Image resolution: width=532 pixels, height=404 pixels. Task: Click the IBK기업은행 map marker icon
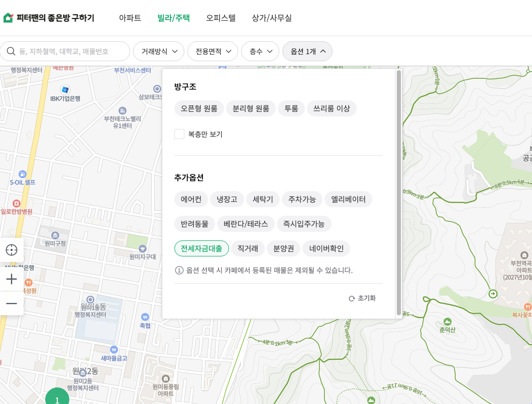point(65,90)
